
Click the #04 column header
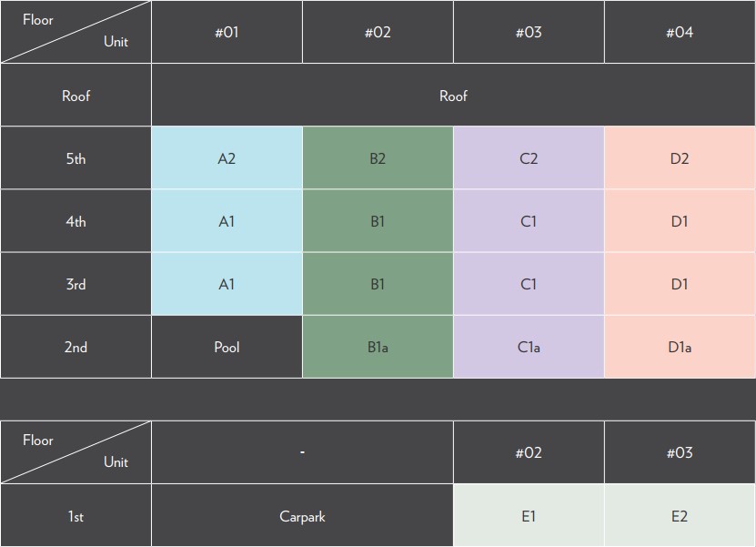[x=680, y=32]
